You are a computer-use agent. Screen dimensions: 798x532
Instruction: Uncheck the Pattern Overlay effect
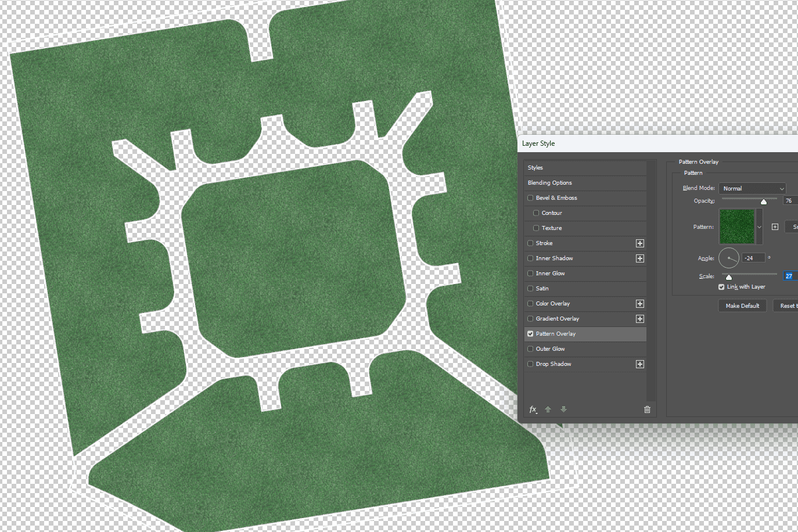(x=530, y=334)
